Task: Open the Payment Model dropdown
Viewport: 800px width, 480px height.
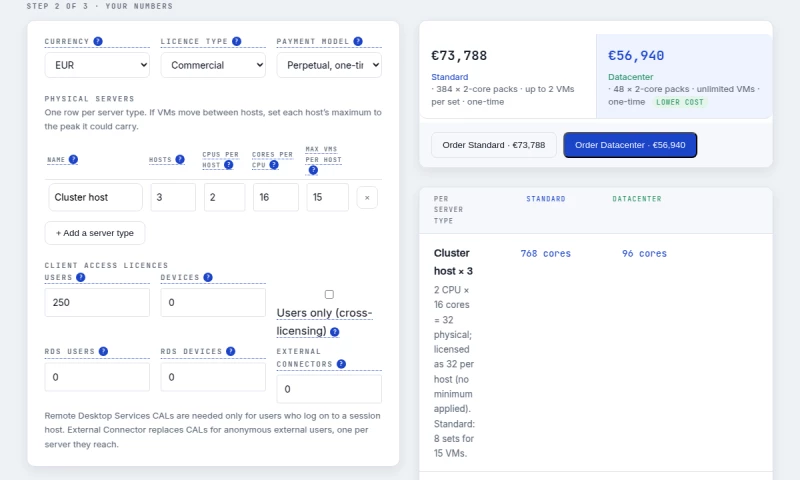Action: click(329, 65)
